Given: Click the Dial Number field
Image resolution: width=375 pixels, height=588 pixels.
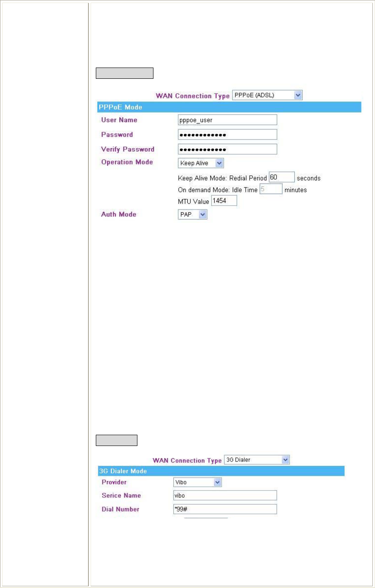Looking at the screenshot, I should 225,509.
